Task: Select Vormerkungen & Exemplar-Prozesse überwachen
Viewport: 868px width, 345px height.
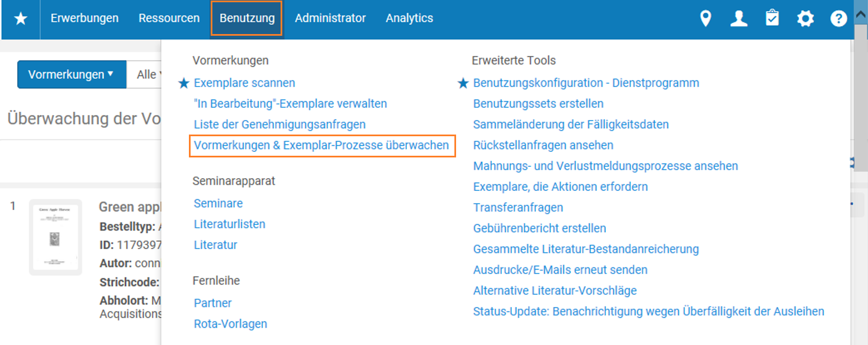Action: [x=321, y=145]
